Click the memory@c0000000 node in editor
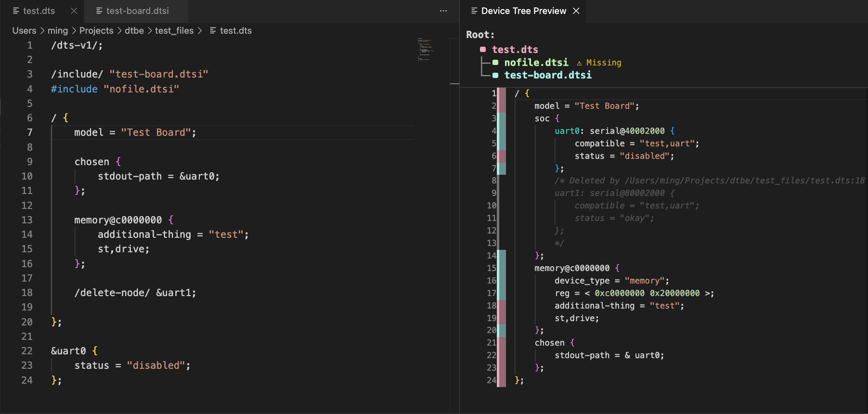The width and height of the screenshot is (868, 414). coord(118,220)
